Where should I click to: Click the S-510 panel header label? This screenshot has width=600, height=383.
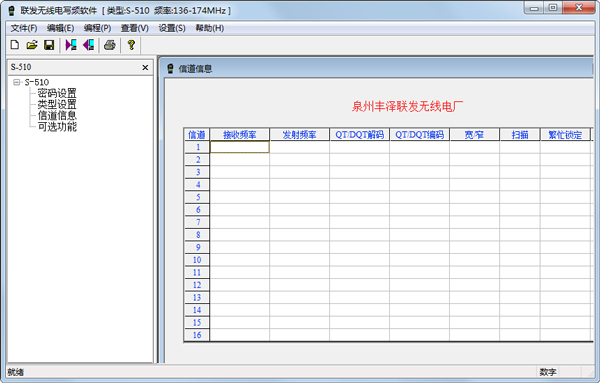[x=21, y=67]
